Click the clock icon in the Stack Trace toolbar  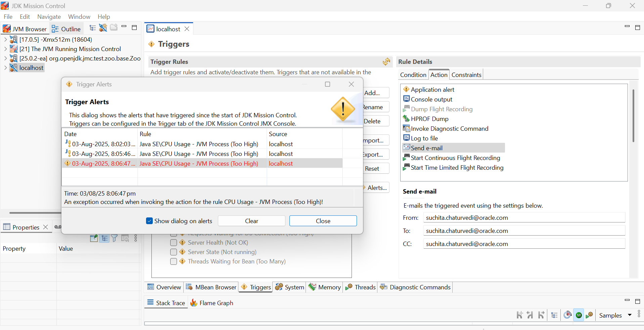pos(567,315)
